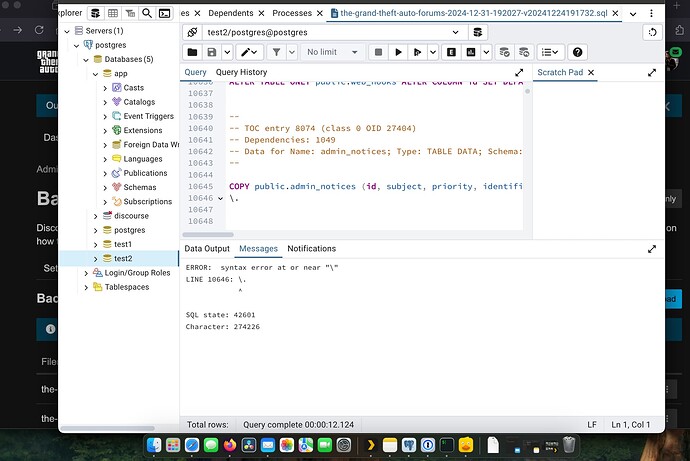Execute the query with the play button
The width and height of the screenshot is (690, 461).
click(398, 52)
